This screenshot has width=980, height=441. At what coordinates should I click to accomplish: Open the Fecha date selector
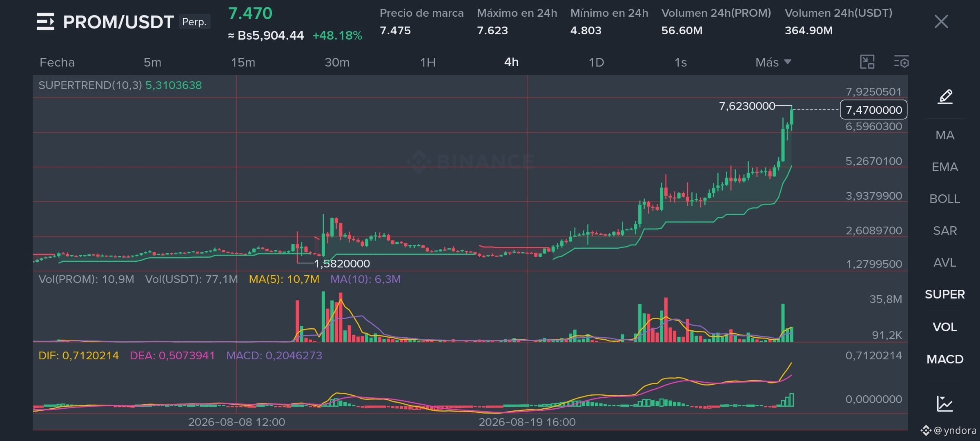pos(57,62)
